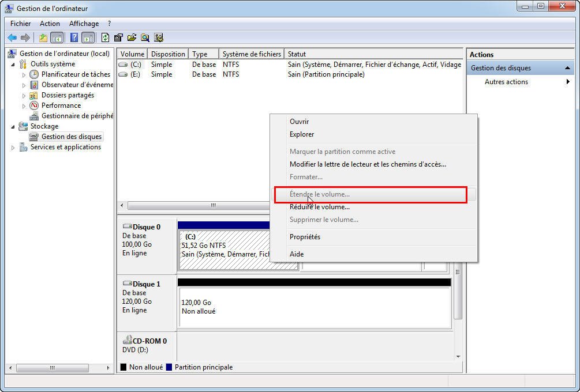Click the Volume column header

pyautogui.click(x=132, y=54)
